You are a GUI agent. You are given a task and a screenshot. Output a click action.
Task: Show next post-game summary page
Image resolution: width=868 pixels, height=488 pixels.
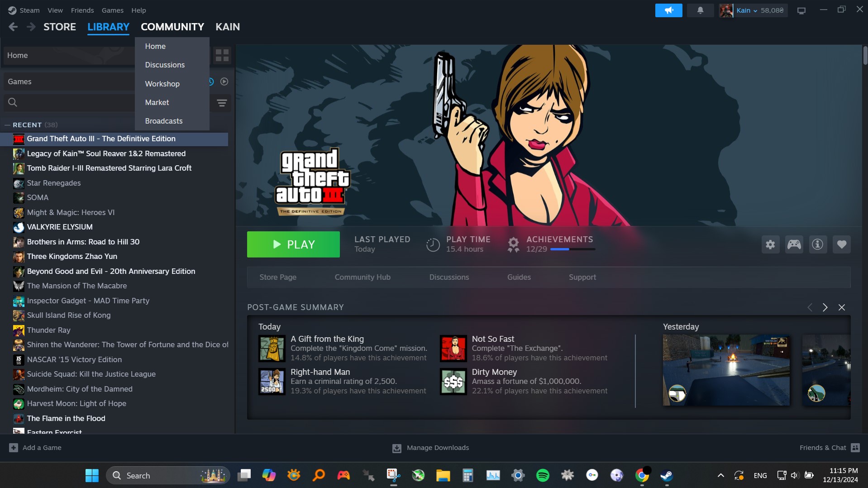tap(825, 307)
